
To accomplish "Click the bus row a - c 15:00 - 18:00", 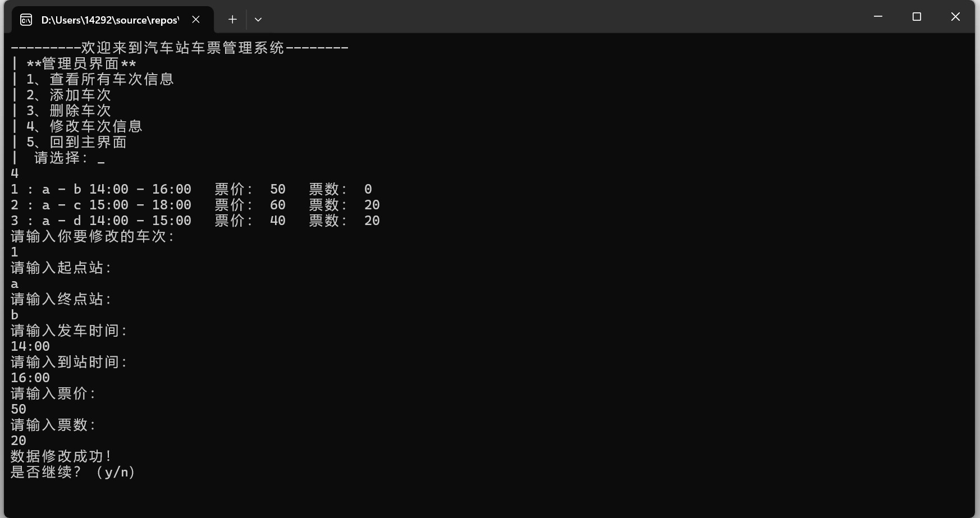I will [x=195, y=205].
